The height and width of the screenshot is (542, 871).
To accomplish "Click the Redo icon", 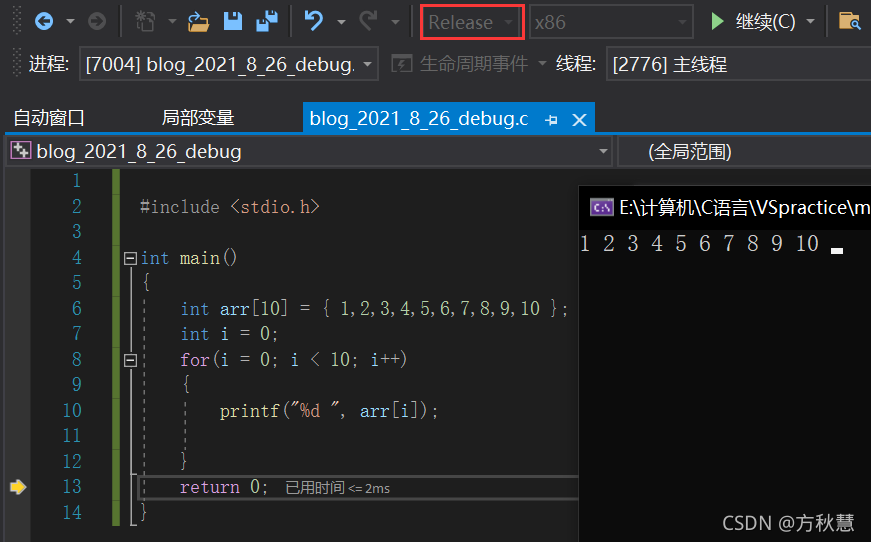I will [x=368, y=21].
